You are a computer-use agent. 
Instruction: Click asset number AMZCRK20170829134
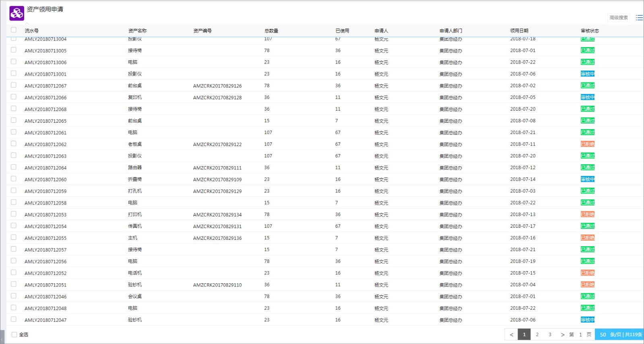click(217, 214)
